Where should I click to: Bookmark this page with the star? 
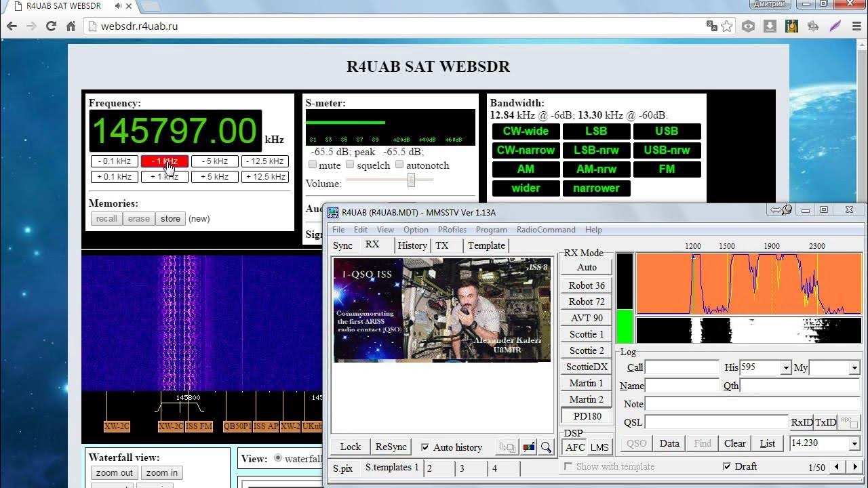click(727, 26)
